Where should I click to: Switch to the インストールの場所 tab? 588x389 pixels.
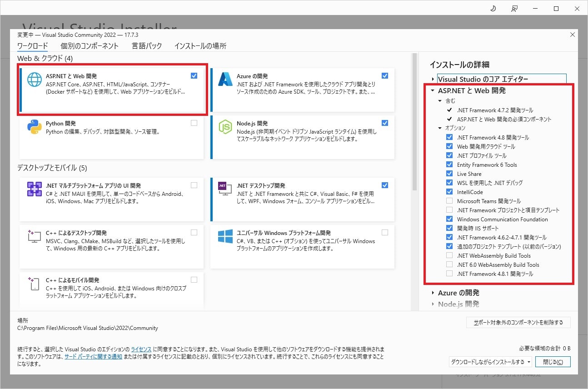click(200, 46)
